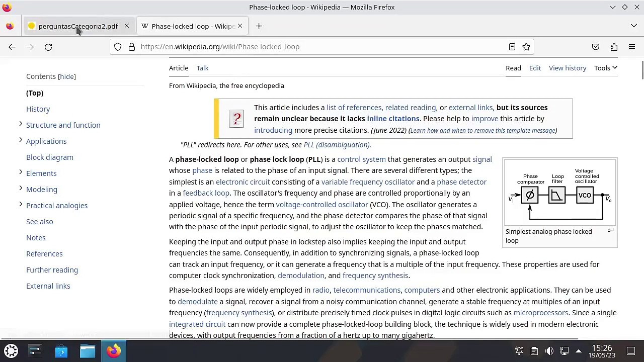
Task: Open the Firefox hamburger application menu
Action: click(632, 47)
